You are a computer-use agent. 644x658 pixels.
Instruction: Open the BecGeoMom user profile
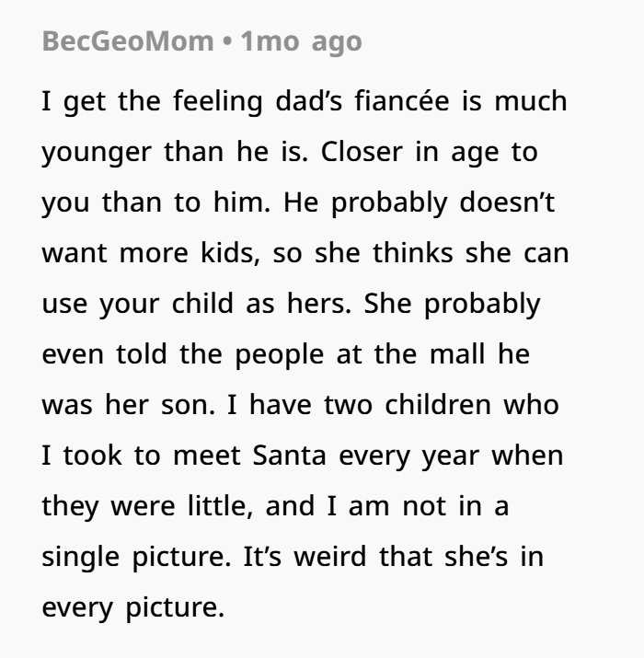(x=127, y=41)
